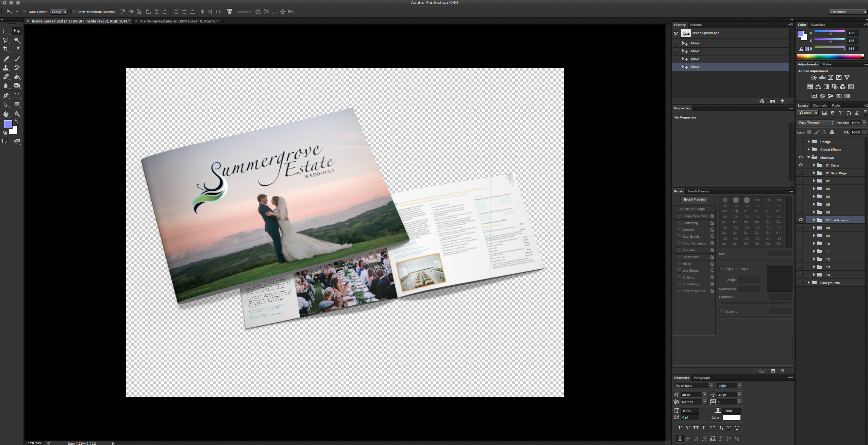
Task: Open the Auto-Select Group dropdown
Action: click(59, 12)
